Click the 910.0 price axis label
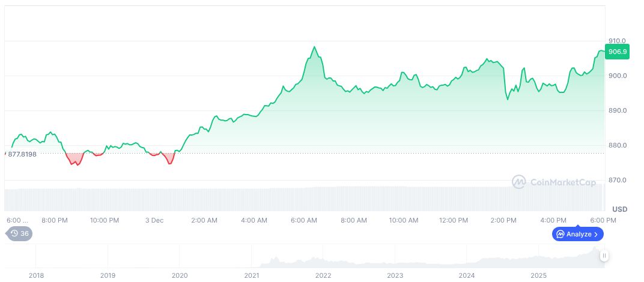The height and width of the screenshot is (282, 644). [618, 41]
